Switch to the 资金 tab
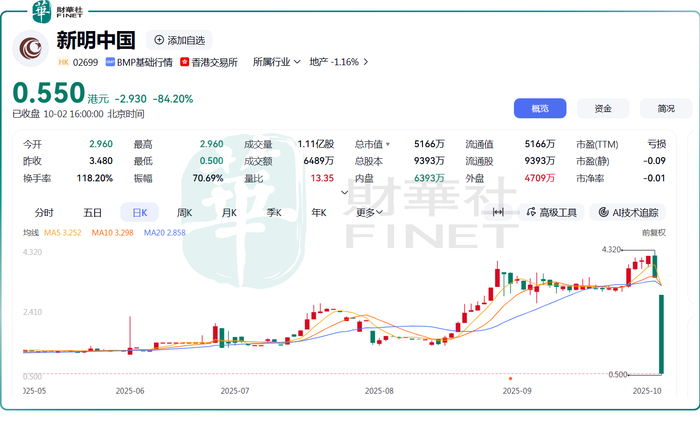700x421 pixels. [x=603, y=108]
